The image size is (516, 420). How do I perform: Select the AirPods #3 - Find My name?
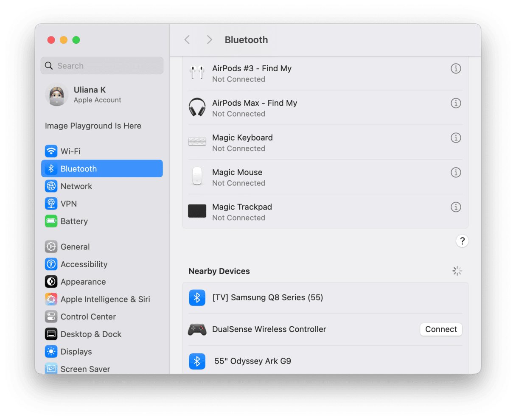click(x=252, y=68)
